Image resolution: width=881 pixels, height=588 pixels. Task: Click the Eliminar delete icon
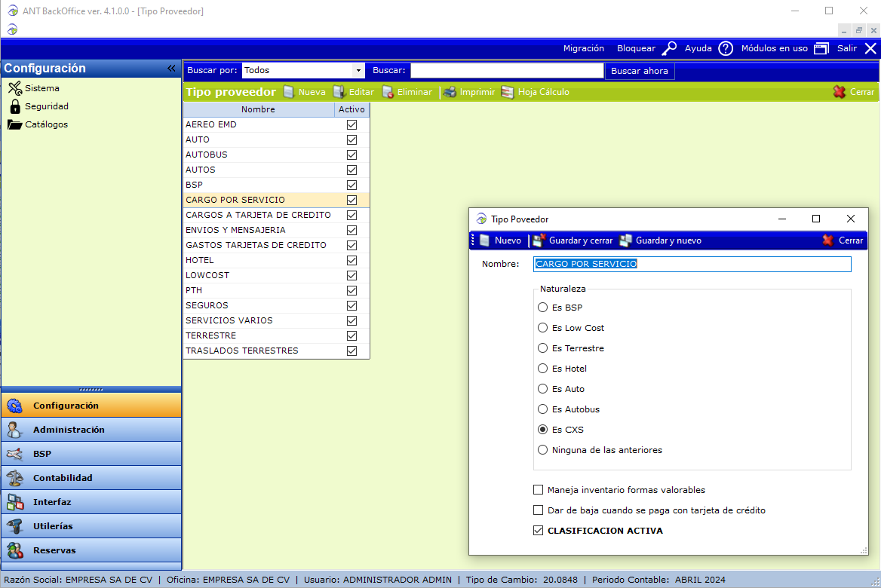(388, 92)
